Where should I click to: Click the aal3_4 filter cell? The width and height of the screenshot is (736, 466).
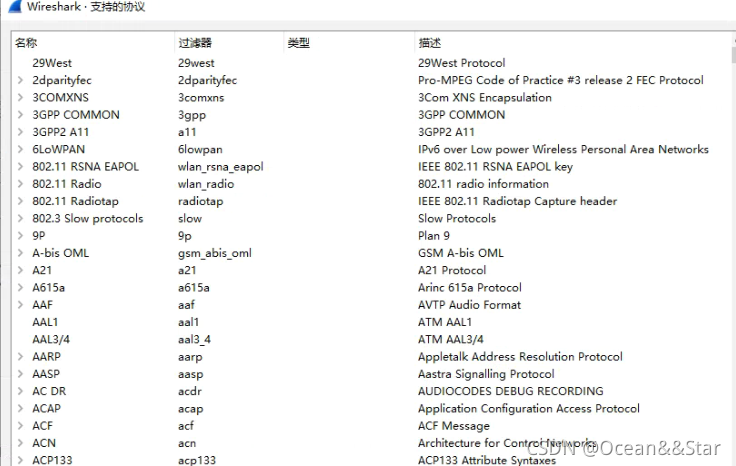(x=194, y=340)
